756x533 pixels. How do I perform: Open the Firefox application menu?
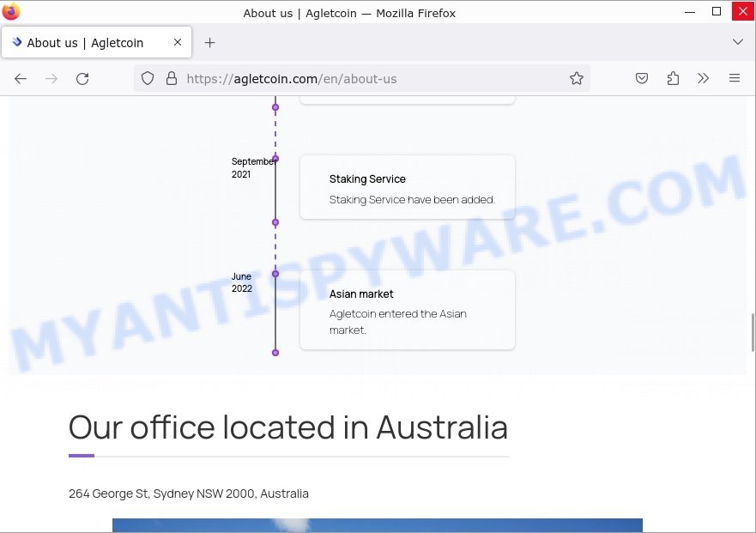[x=735, y=78]
